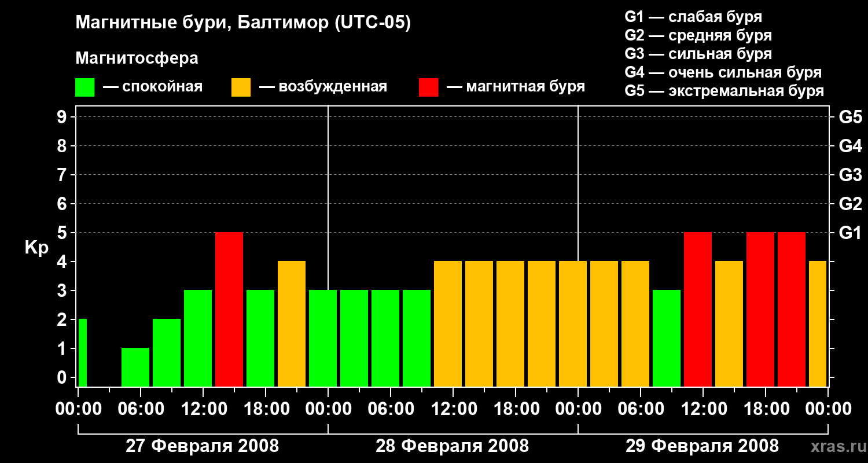
Task: Click the "Магнитосфера" legend heading
Action: [137, 58]
